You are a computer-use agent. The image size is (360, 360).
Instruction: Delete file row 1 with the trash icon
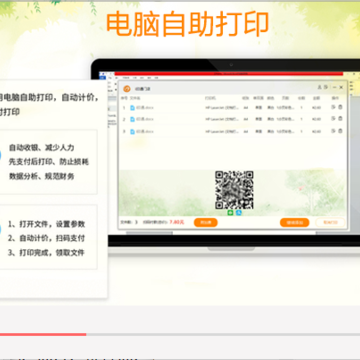[340, 107]
